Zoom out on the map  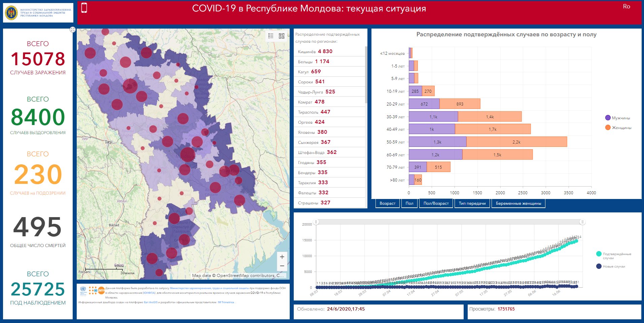(282, 266)
